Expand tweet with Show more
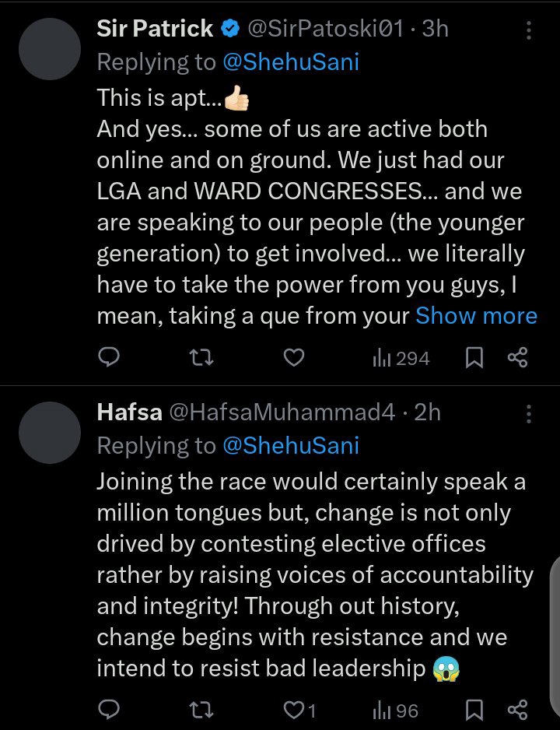 tap(476, 315)
